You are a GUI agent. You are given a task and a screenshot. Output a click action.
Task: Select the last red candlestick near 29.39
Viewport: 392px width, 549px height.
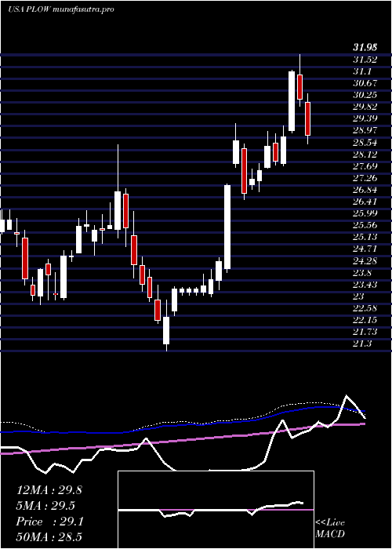click(x=307, y=118)
